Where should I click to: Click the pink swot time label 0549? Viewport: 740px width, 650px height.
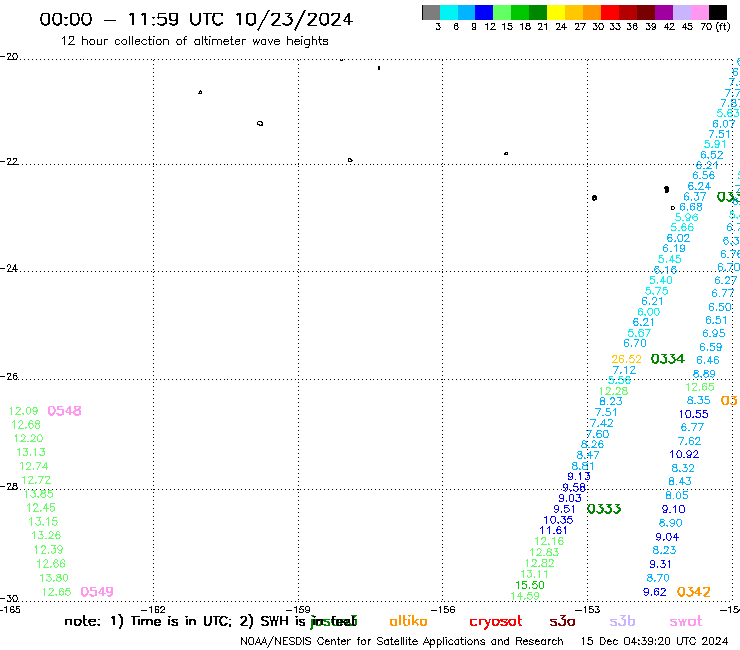coord(97,592)
